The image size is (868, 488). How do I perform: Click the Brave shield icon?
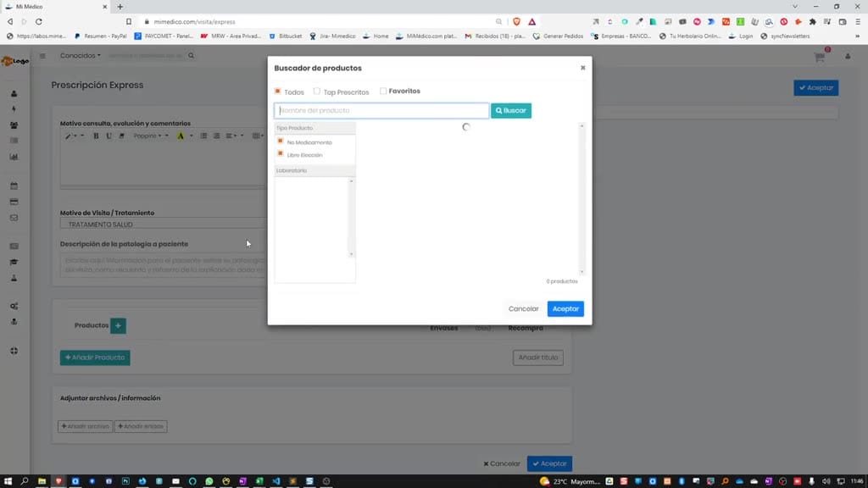pos(516,21)
